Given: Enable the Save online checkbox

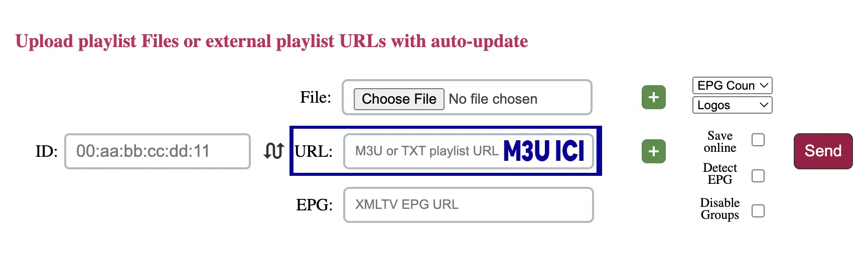Looking at the screenshot, I should (758, 140).
